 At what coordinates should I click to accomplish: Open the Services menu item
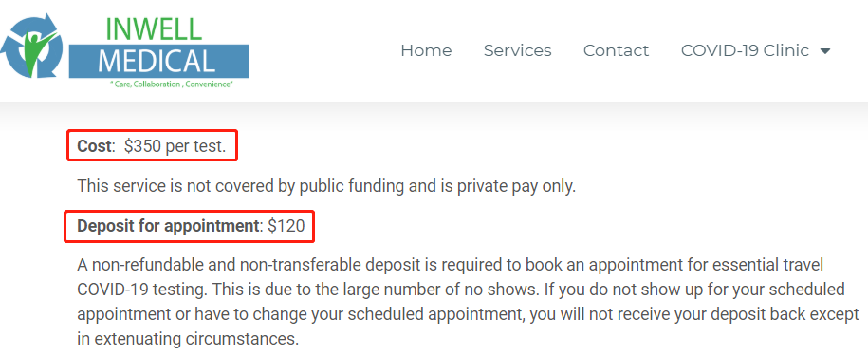pos(518,50)
